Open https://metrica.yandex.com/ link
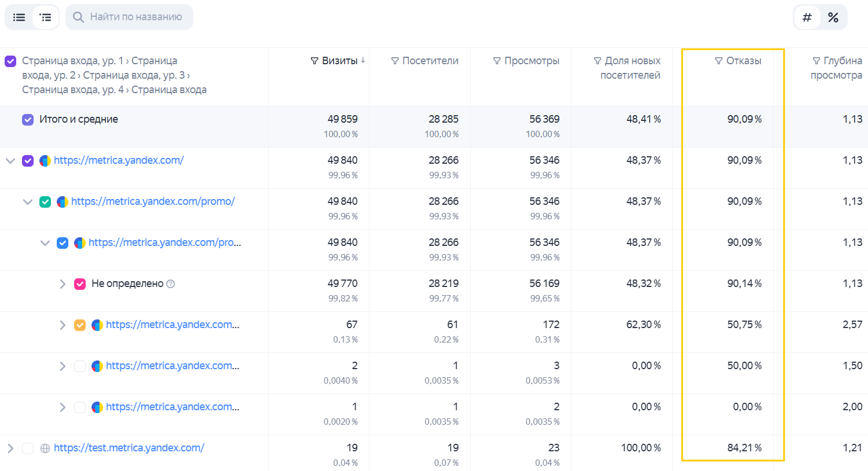 point(119,160)
